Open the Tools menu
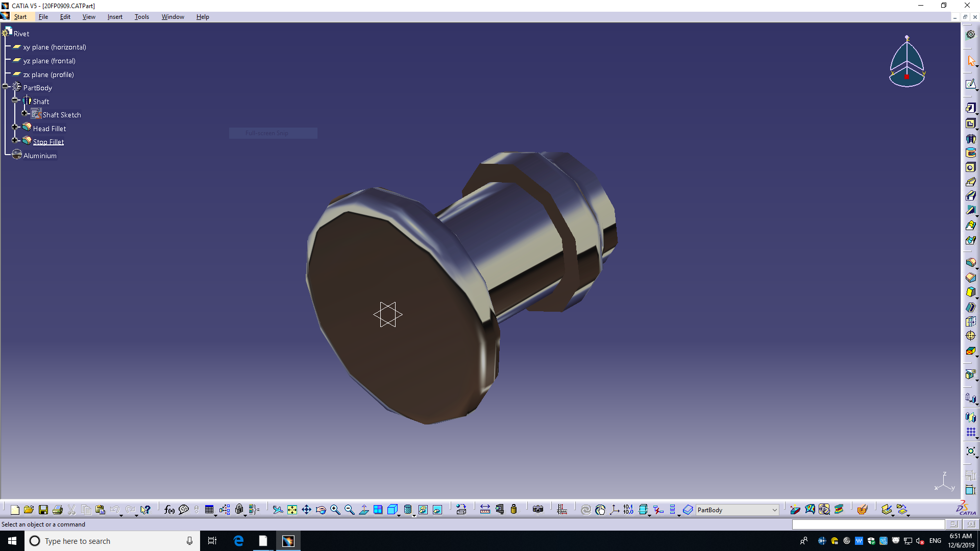Image resolution: width=980 pixels, height=551 pixels. coord(141,17)
